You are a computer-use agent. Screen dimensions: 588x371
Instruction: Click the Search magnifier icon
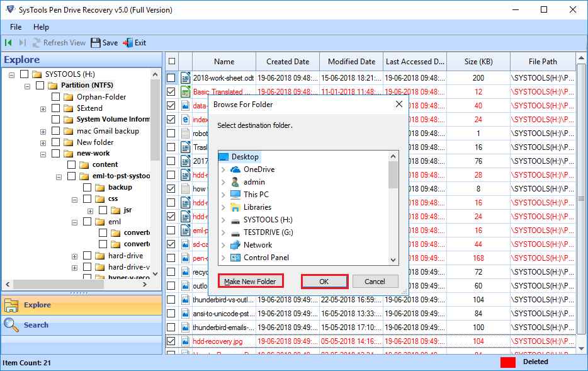pos(11,325)
